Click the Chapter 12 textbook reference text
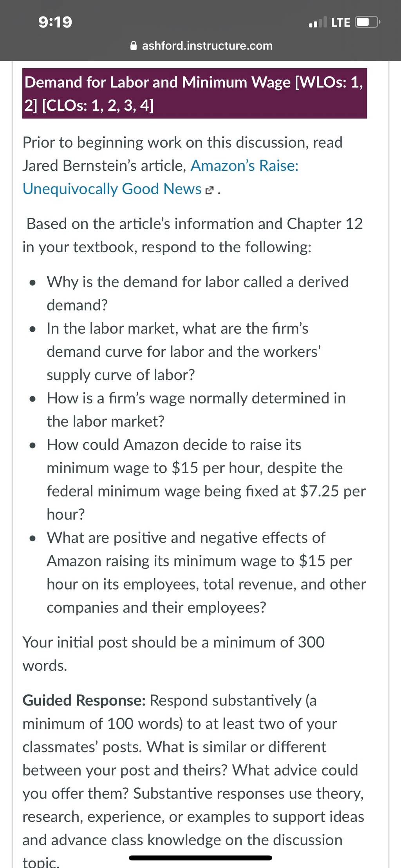Viewport: 401px width, 868px height. (x=325, y=224)
